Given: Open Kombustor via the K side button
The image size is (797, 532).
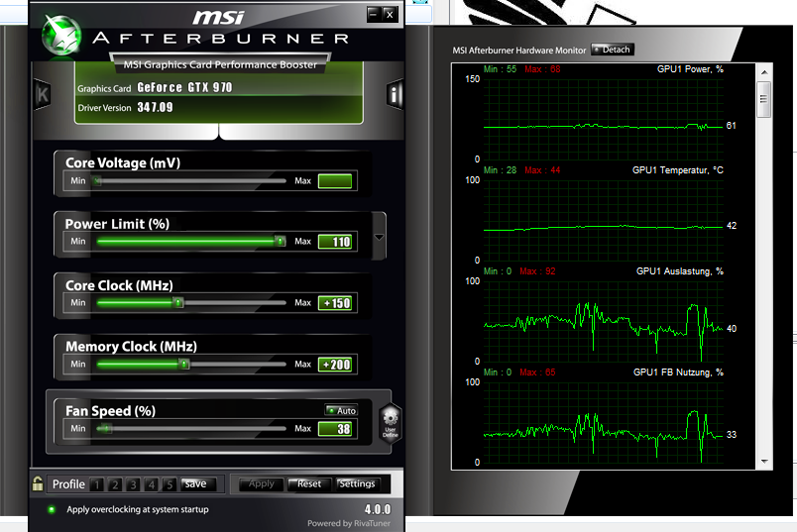Looking at the screenshot, I should [42, 95].
